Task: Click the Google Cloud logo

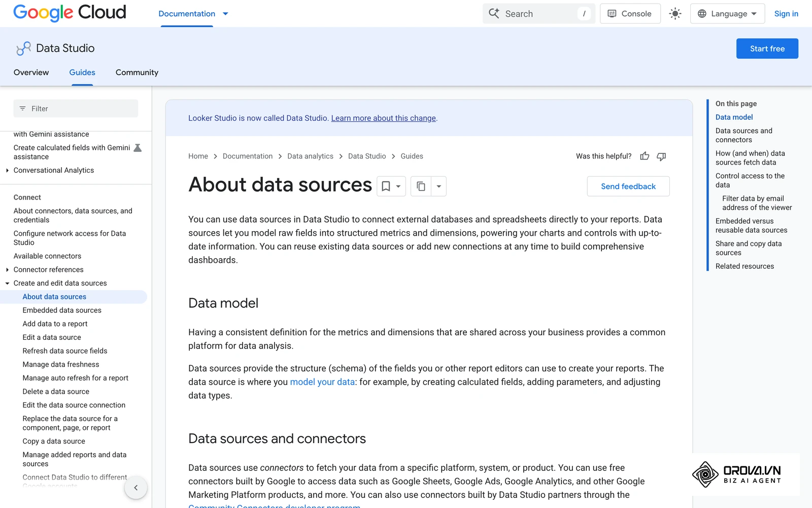Action: [x=70, y=13]
